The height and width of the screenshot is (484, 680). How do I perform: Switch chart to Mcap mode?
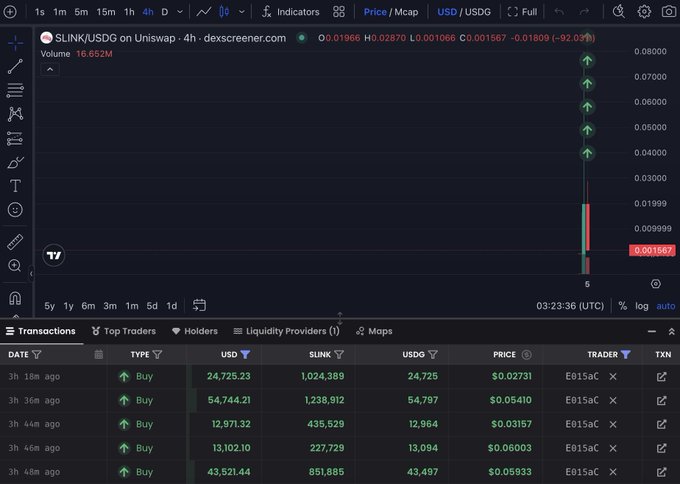coord(406,12)
